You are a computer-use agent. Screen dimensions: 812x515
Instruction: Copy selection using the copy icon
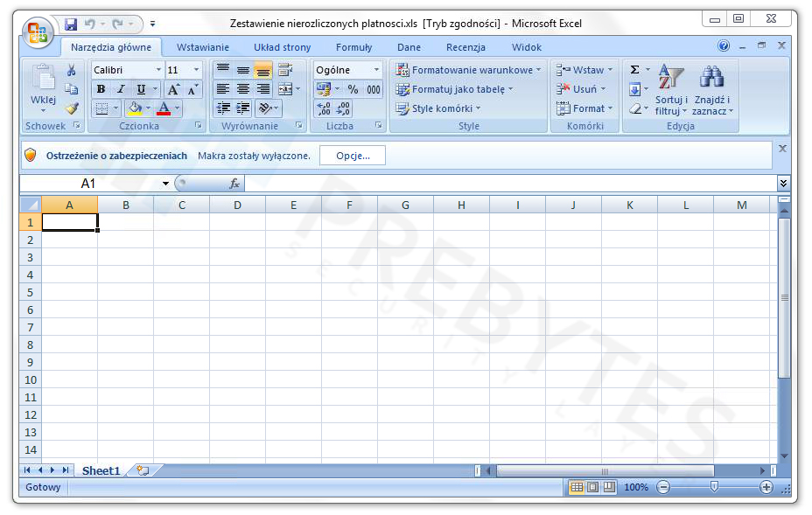pyautogui.click(x=72, y=89)
